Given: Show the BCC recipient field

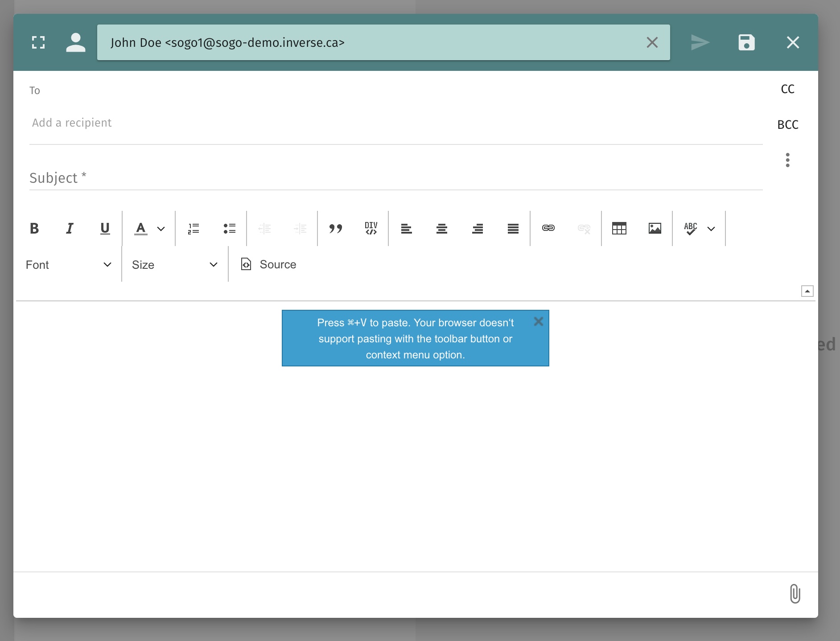Looking at the screenshot, I should click(787, 125).
